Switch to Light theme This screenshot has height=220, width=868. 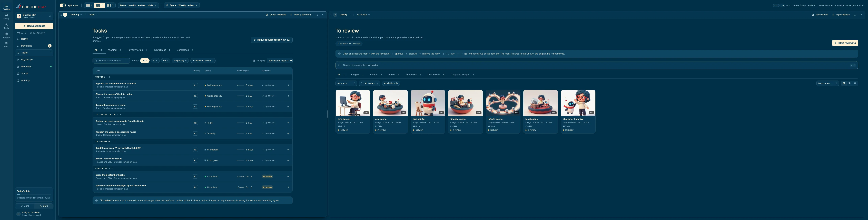point(25,206)
